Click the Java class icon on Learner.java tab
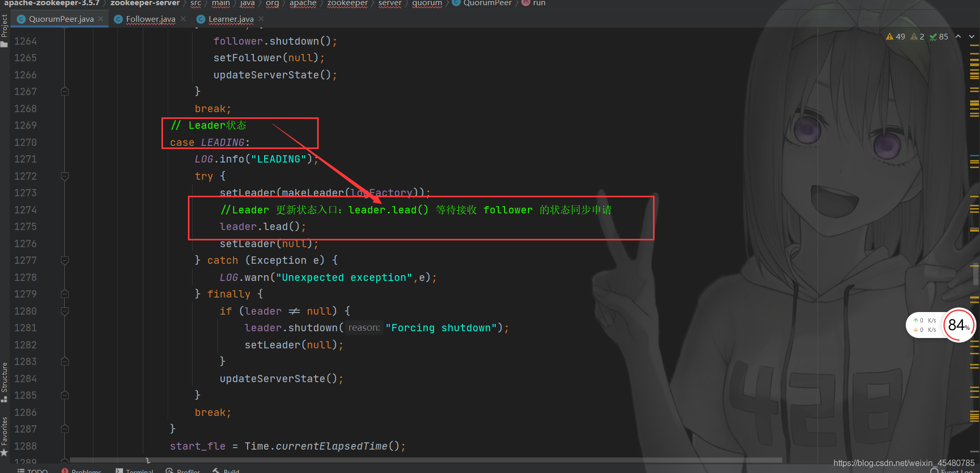 [201, 19]
